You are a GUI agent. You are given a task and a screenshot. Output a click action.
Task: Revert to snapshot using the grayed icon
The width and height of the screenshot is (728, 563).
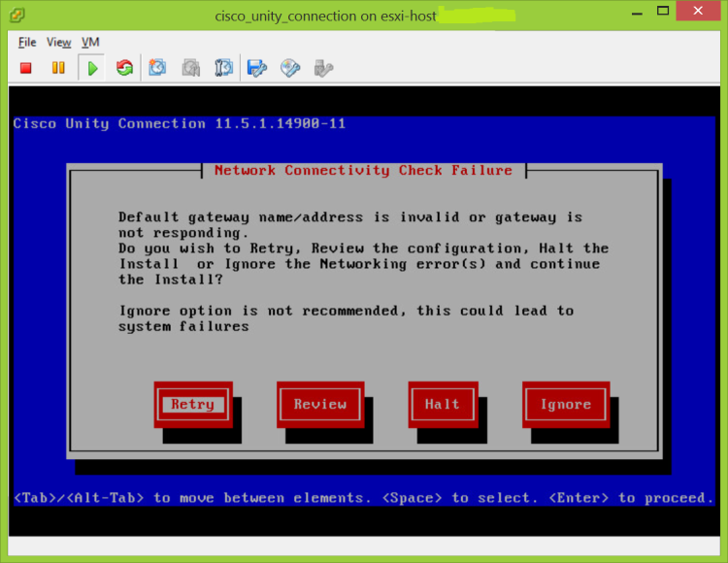tap(191, 68)
